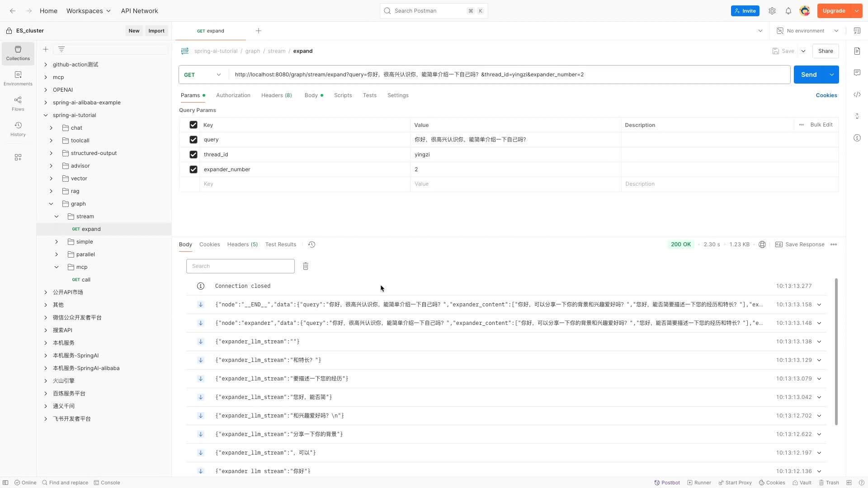Screen dimensions: 868x488
Task: Open the code snippet icon in right sidebar
Action: click(857, 94)
